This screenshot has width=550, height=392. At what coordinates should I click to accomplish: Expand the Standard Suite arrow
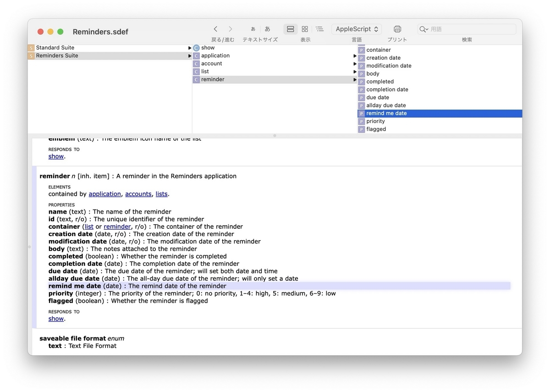[190, 48]
